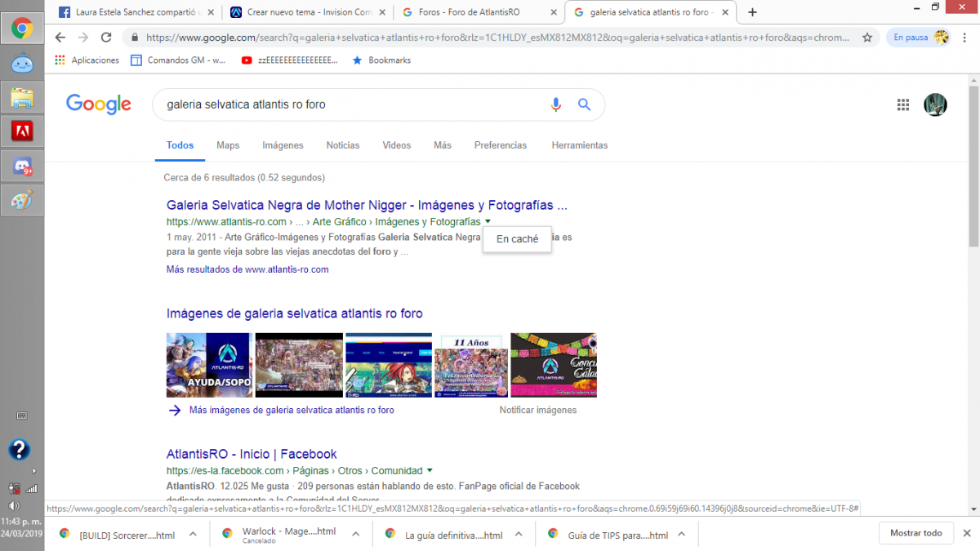Close the Laura Estela Sanchez tab
Screen dimensions: 980x551
pos(212,12)
